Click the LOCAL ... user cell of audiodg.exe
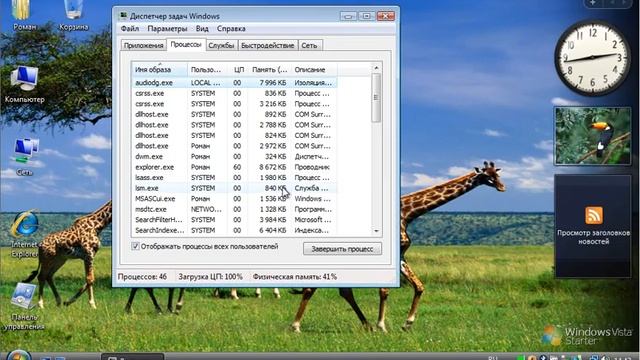Viewport: 640px width, 360px height. (206, 82)
